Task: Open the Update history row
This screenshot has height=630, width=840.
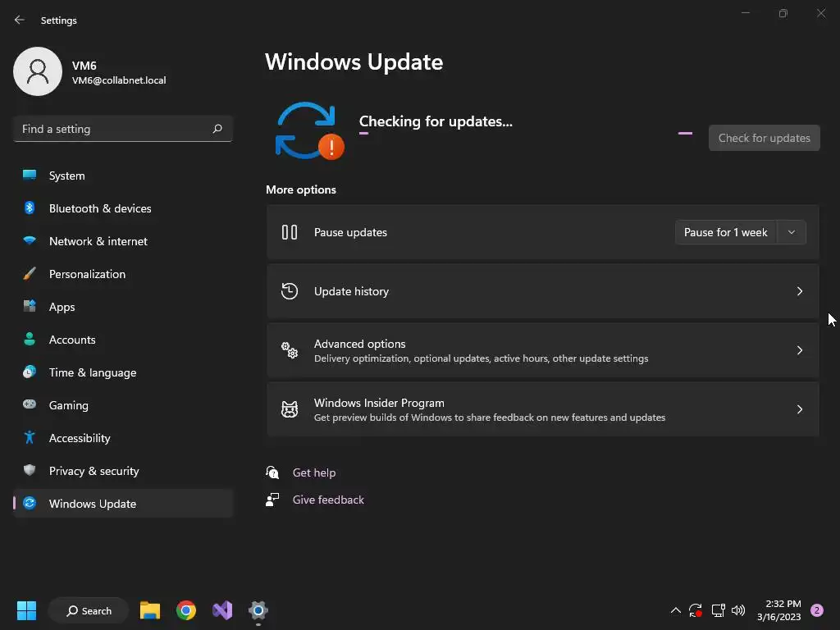Action: coord(543,291)
